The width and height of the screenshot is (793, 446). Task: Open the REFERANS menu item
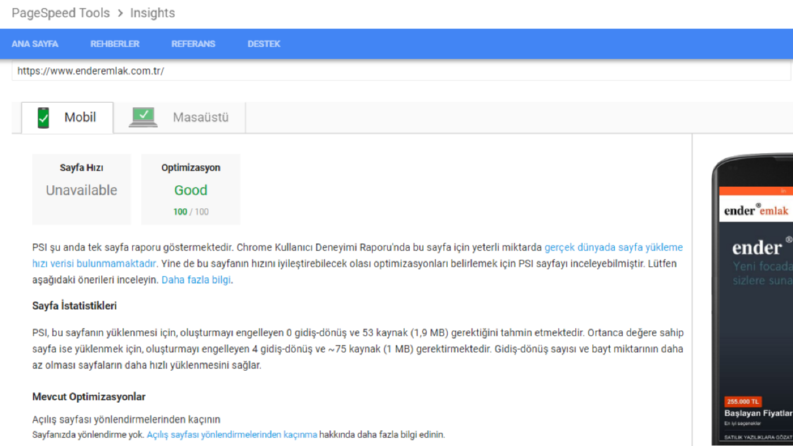[x=193, y=44]
